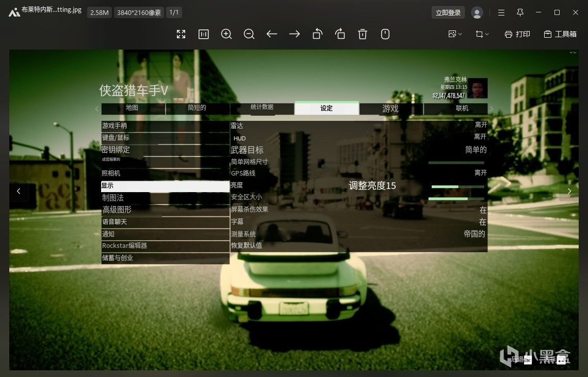The height and width of the screenshot is (377, 588).
Task: Adjust the 简单网格尺寸 slider
Action: pyautogui.click(x=456, y=163)
